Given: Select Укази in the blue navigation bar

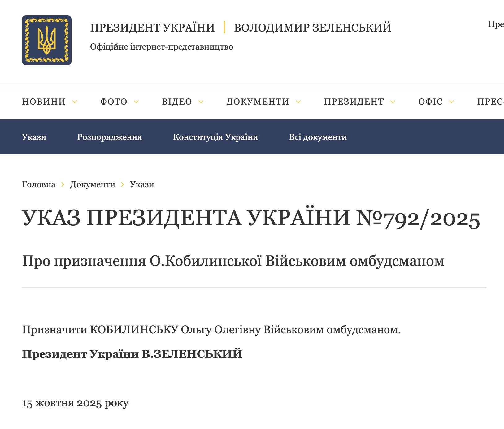Looking at the screenshot, I should pos(34,136).
